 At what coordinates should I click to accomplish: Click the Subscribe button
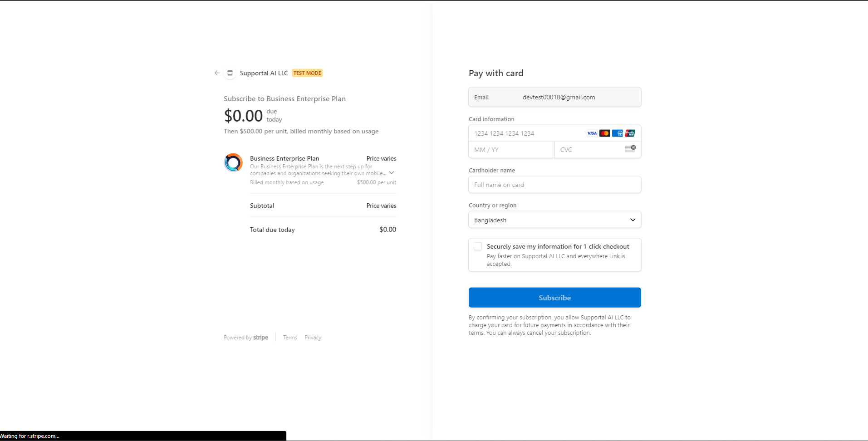pyautogui.click(x=554, y=298)
